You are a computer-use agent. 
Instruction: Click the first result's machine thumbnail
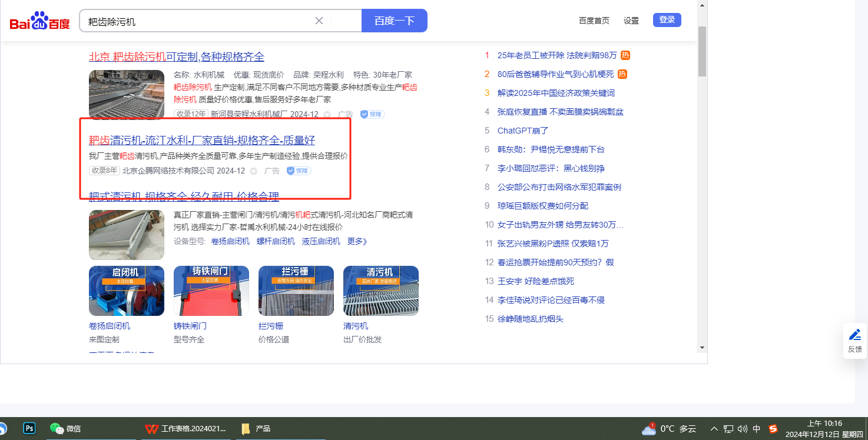tap(127, 94)
